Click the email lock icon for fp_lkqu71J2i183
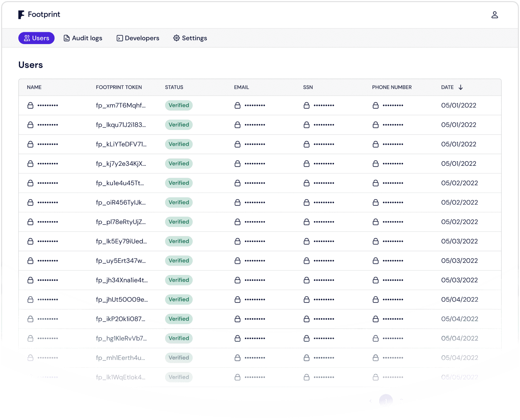Screen dimensions: 520x420 click(x=237, y=125)
